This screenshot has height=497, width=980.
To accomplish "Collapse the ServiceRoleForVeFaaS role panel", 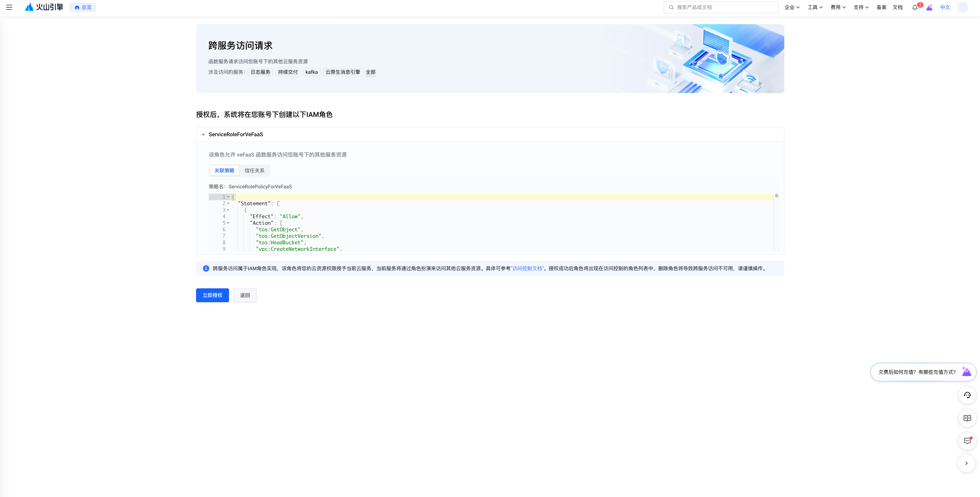I will click(203, 134).
